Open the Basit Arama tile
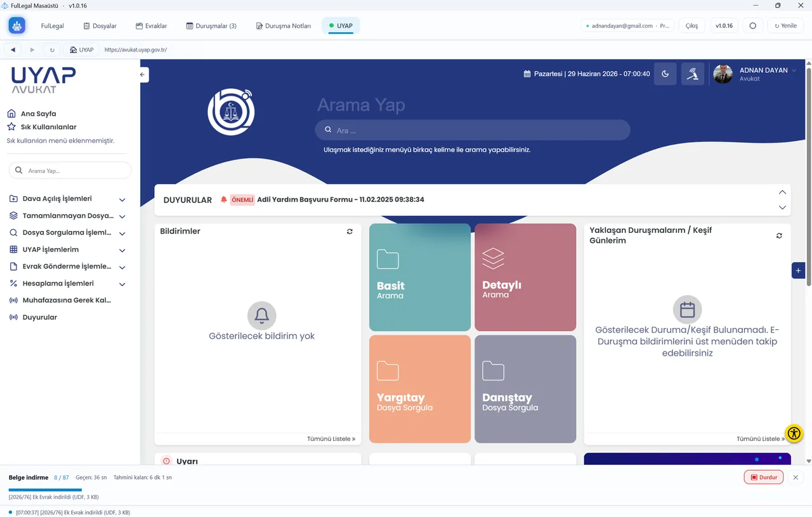Screen dimensions: 812x517 tap(420, 277)
